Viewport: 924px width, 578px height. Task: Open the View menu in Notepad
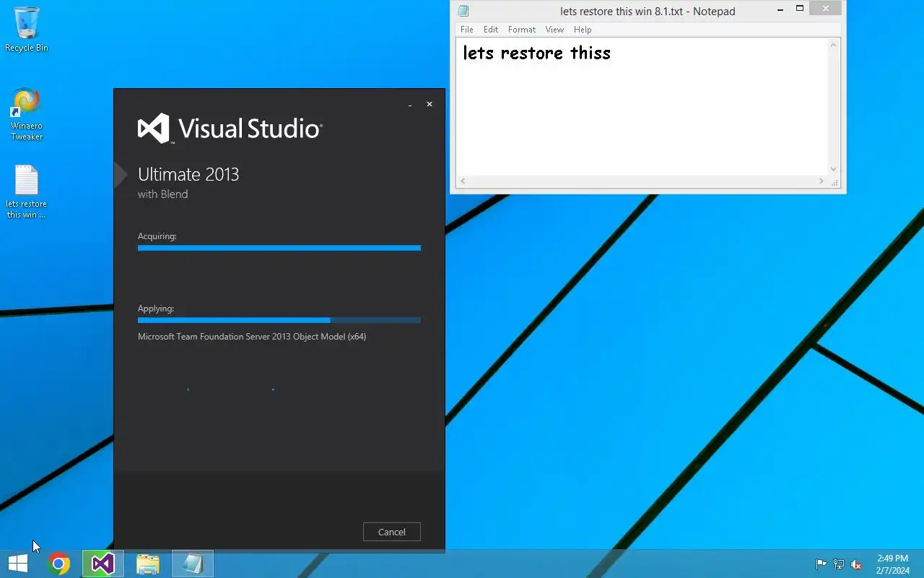pos(554,30)
